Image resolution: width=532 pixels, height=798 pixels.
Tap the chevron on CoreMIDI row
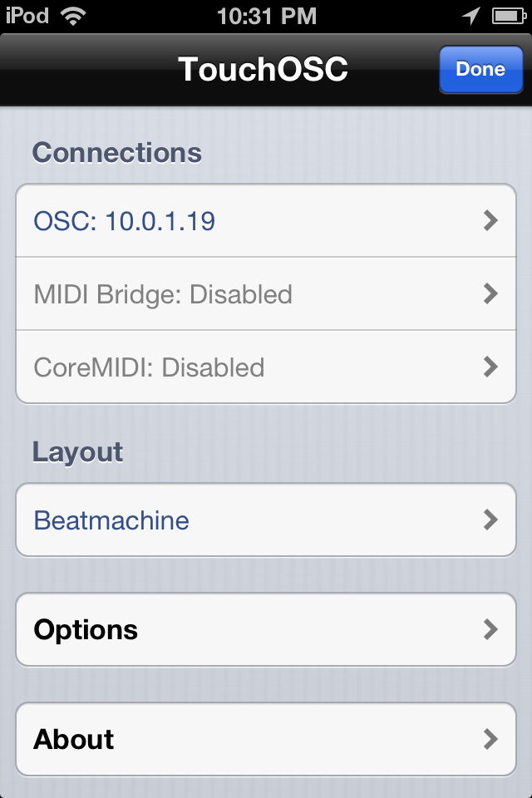coord(490,367)
